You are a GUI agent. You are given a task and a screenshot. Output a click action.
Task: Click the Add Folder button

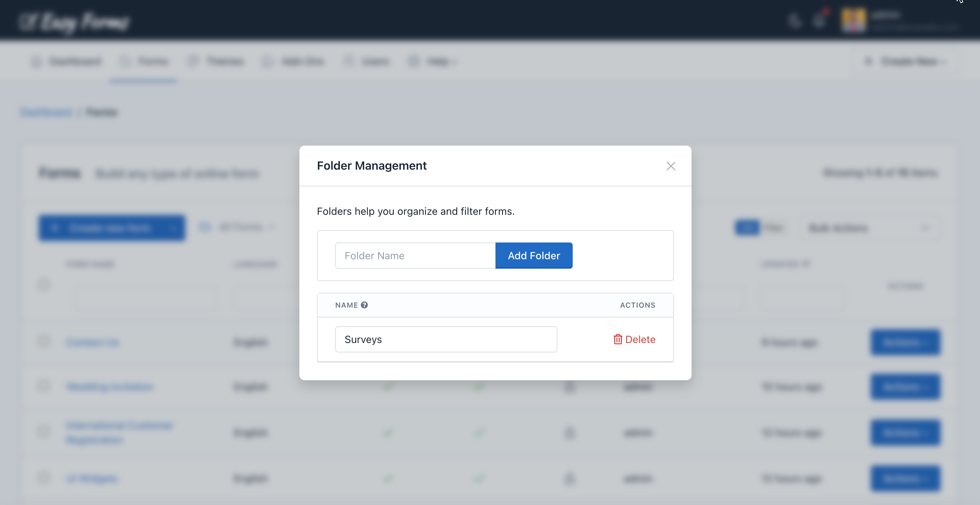534,255
